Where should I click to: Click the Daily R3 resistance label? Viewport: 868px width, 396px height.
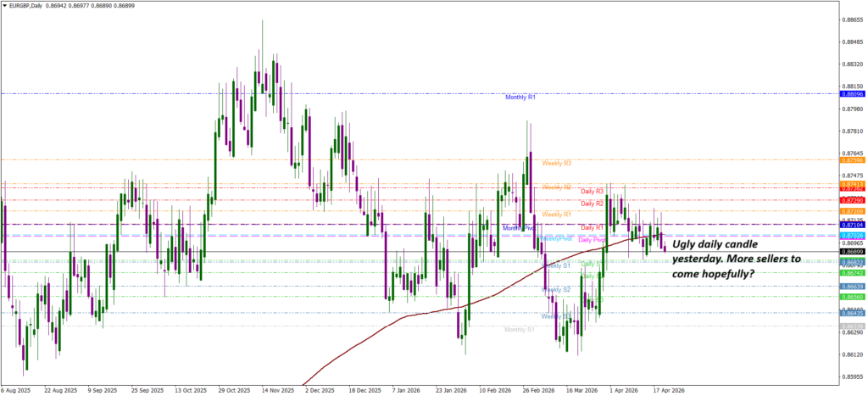593,192
